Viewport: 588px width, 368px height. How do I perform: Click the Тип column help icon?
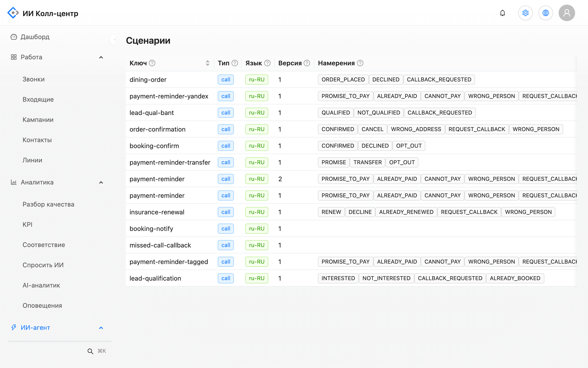[x=235, y=63]
